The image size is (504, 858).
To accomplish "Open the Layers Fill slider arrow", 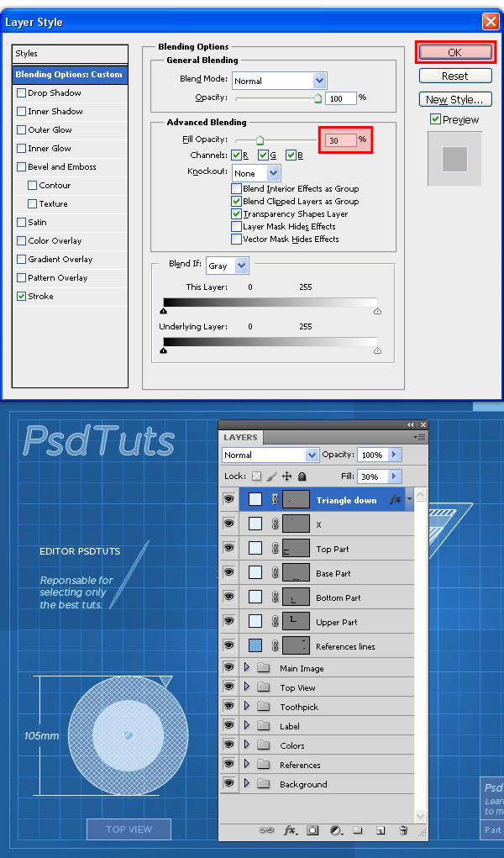I will pyautogui.click(x=394, y=476).
